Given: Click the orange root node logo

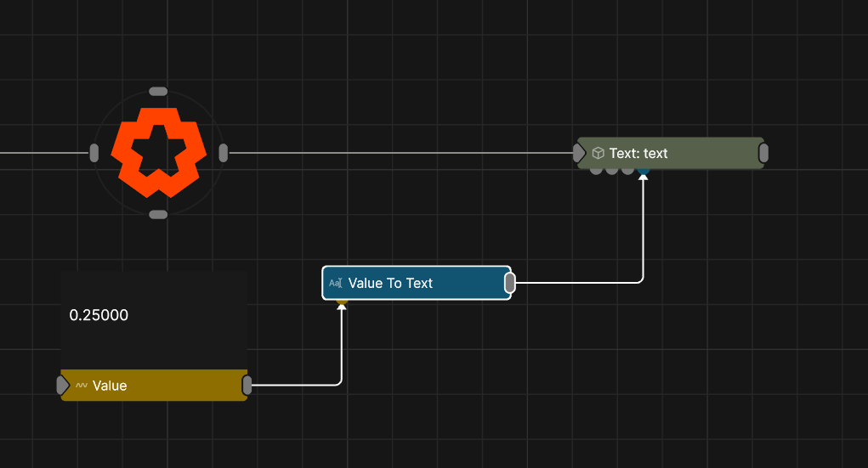Looking at the screenshot, I should 159,153.
